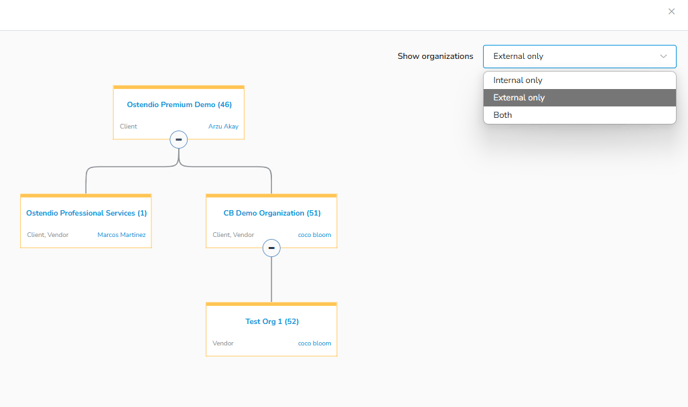
Task: Click the Show organizations label
Action: pyautogui.click(x=435, y=56)
